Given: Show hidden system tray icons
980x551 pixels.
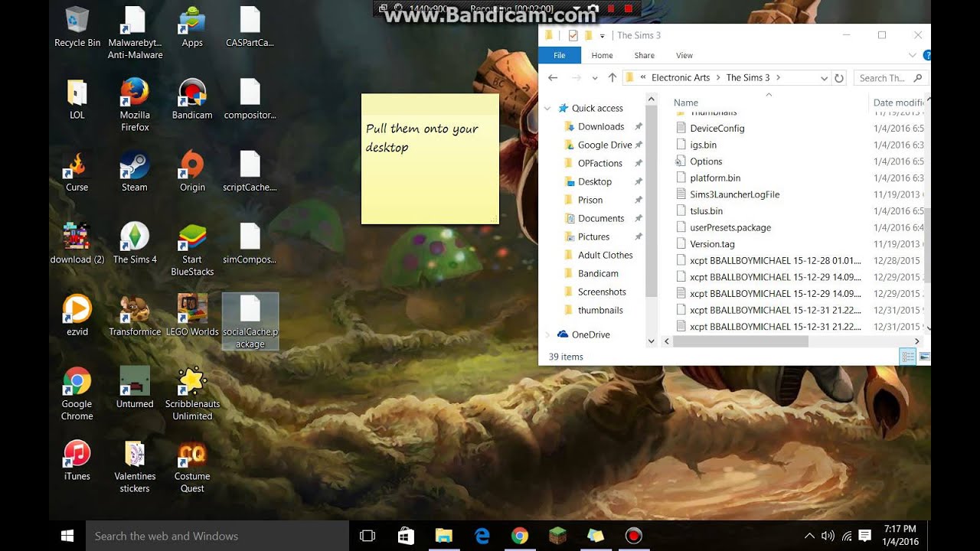Looking at the screenshot, I should point(809,536).
